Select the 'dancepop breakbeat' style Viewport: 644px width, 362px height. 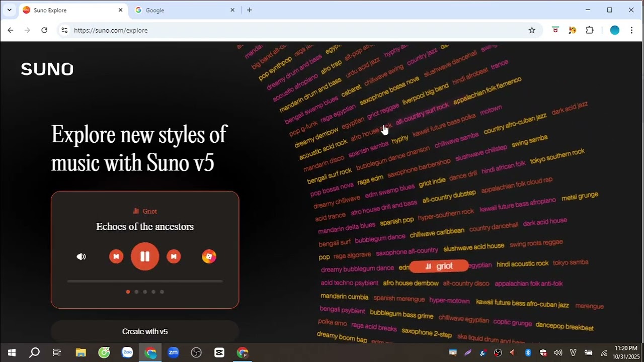tap(565, 326)
